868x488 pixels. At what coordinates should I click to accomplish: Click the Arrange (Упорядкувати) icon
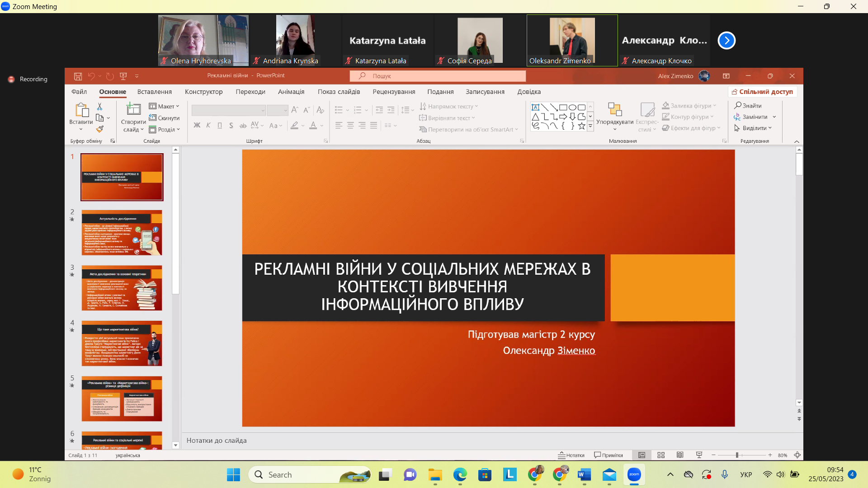(614, 110)
